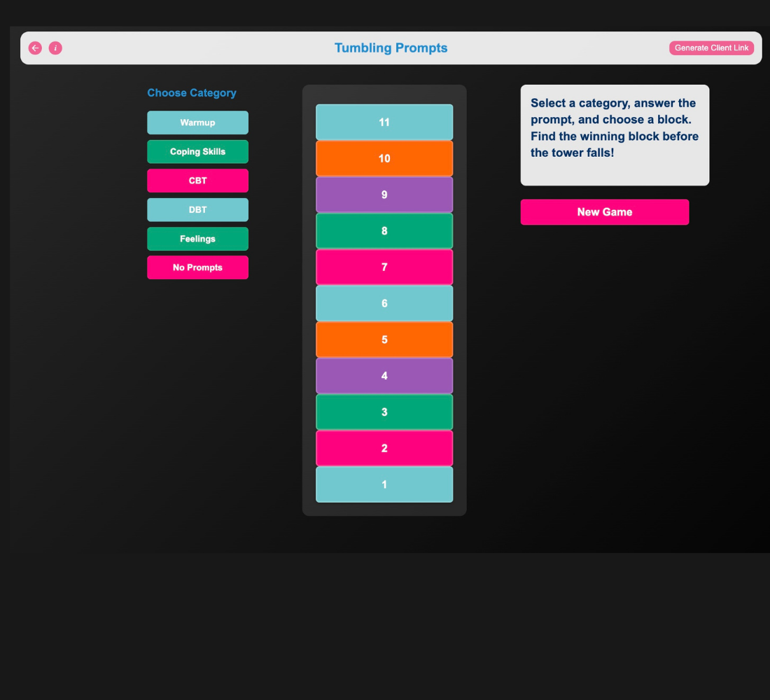Click the pink back arrow icon
Screen dimensions: 770x700
pyautogui.click(x=35, y=48)
